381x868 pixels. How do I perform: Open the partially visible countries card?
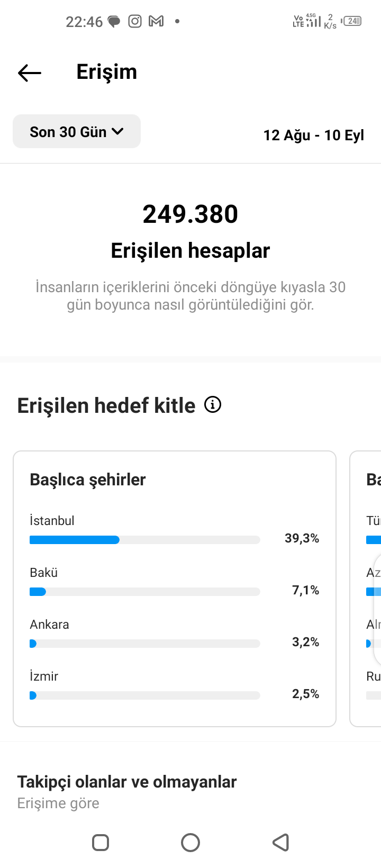point(366,589)
